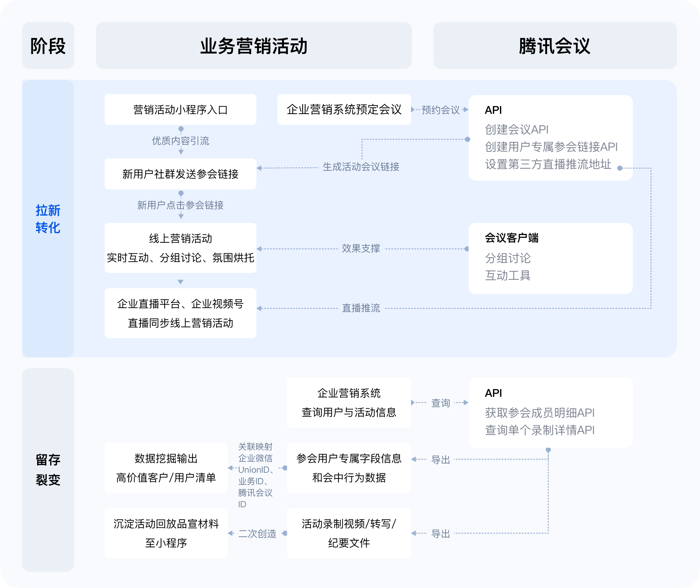Click the 阶段 header box
The height and width of the screenshot is (588, 700).
(x=48, y=46)
